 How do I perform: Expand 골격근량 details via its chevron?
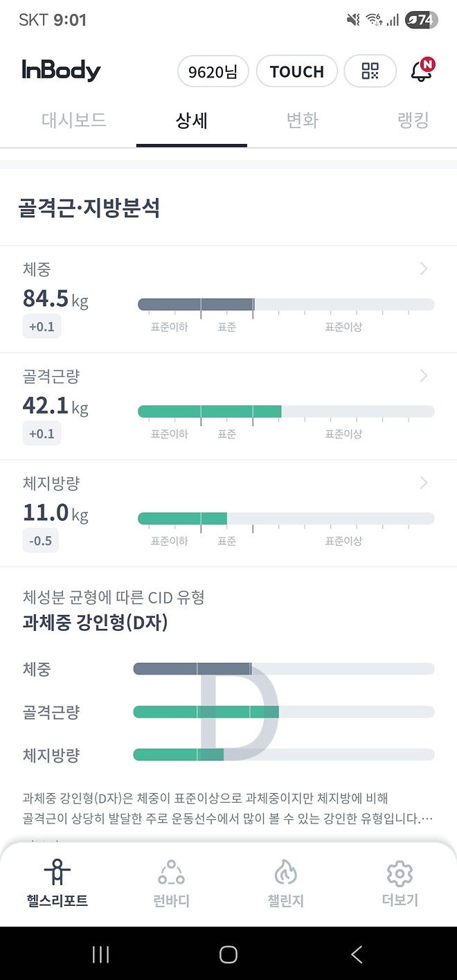pos(424,375)
